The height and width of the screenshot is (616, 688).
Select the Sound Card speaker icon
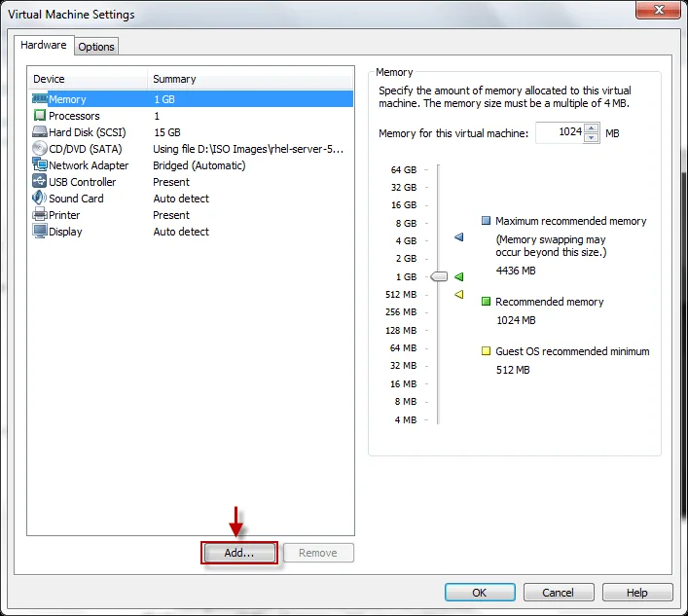tap(40, 199)
